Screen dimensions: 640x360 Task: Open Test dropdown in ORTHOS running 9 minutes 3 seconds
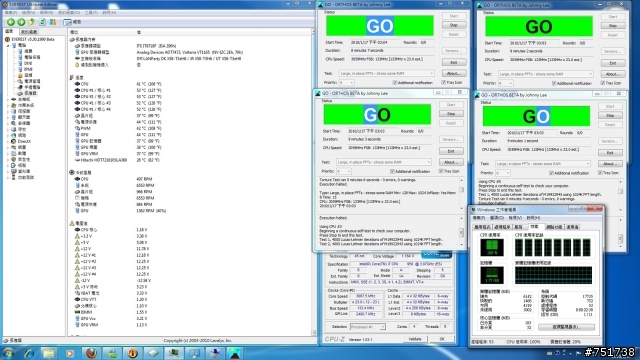pyautogui.click(x=383, y=162)
